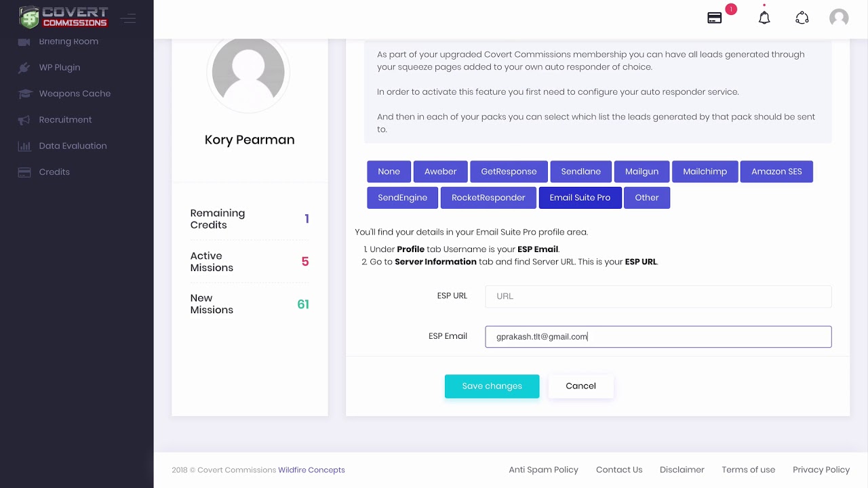This screenshot has width=868, height=488.
Task: Open the Privacy Policy footer link
Action: coord(821,470)
